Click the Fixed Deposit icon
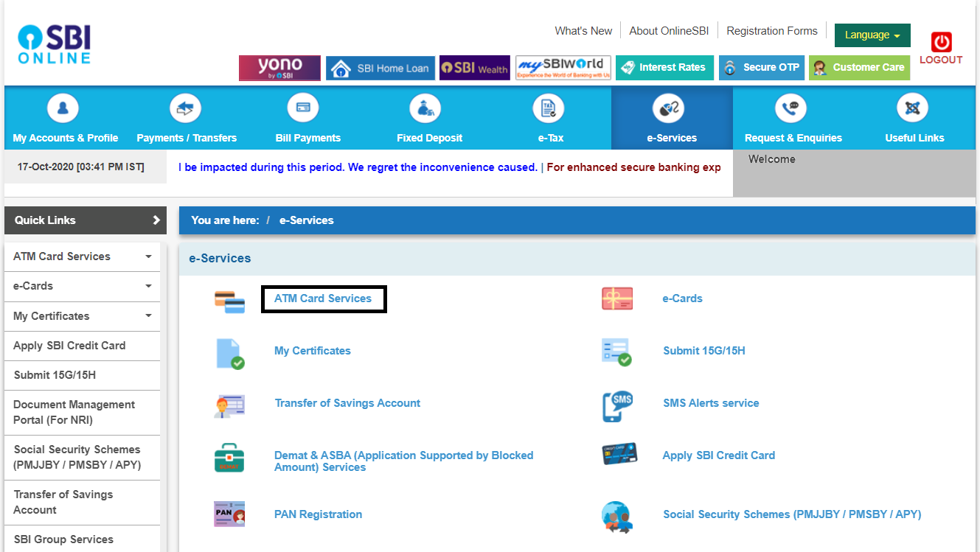Image resolution: width=980 pixels, height=552 pixels. pyautogui.click(x=425, y=109)
